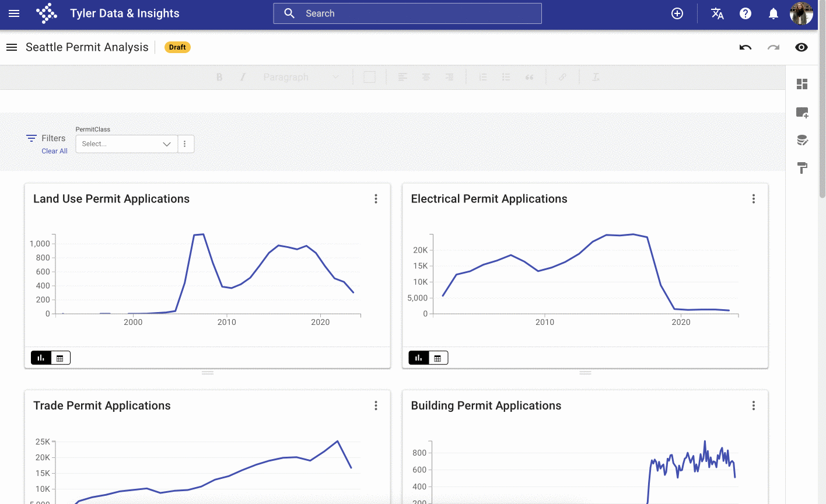This screenshot has width=826, height=504.
Task: Click the page vertical scrollbar
Action: coord(822,99)
